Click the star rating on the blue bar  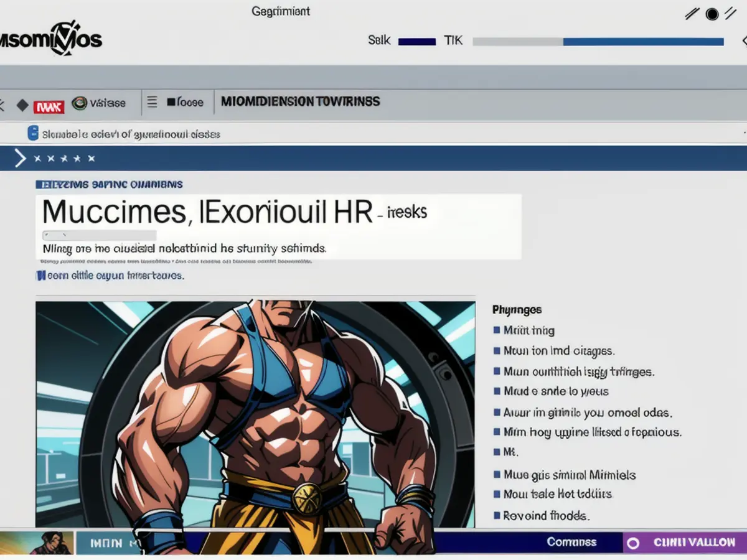click(x=64, y=159)
